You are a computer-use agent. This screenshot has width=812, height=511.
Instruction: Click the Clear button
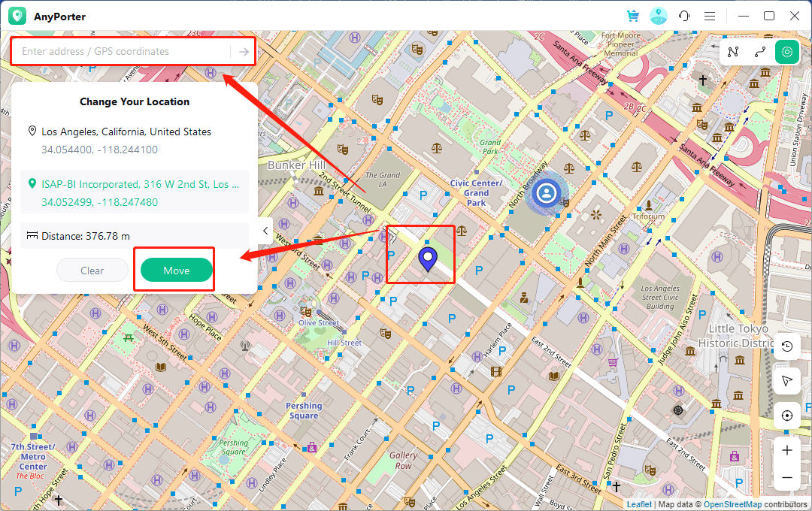[92, 271]
